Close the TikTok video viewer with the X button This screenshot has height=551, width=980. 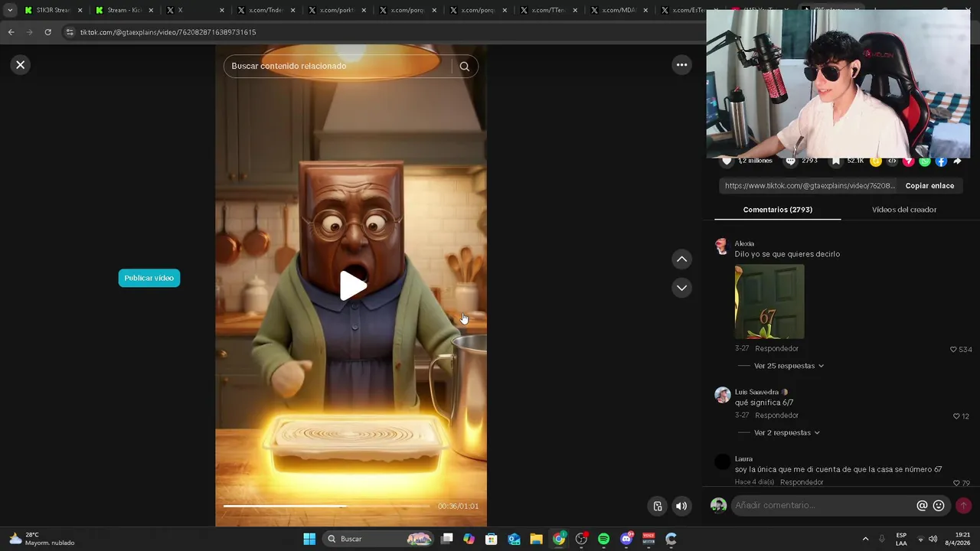pyautogui.click(x=21, y=65)
